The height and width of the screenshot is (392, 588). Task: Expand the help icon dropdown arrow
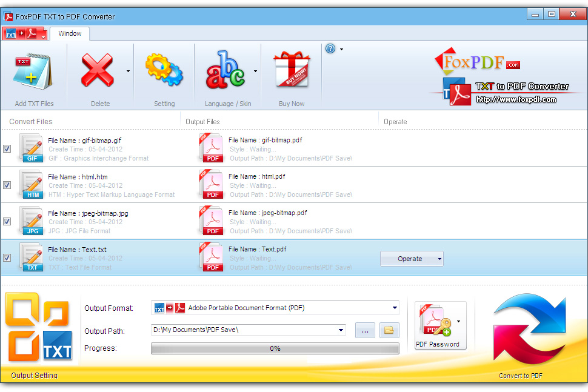pos(341,49)
